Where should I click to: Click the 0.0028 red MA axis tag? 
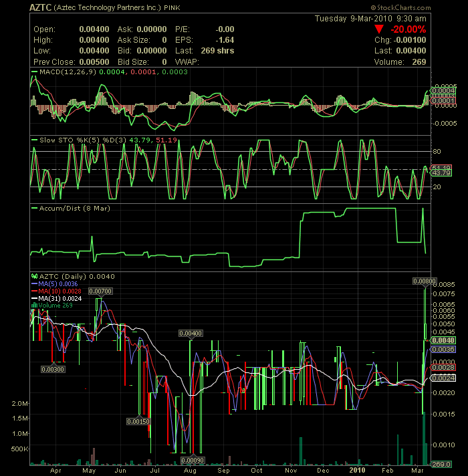point(443,368)
